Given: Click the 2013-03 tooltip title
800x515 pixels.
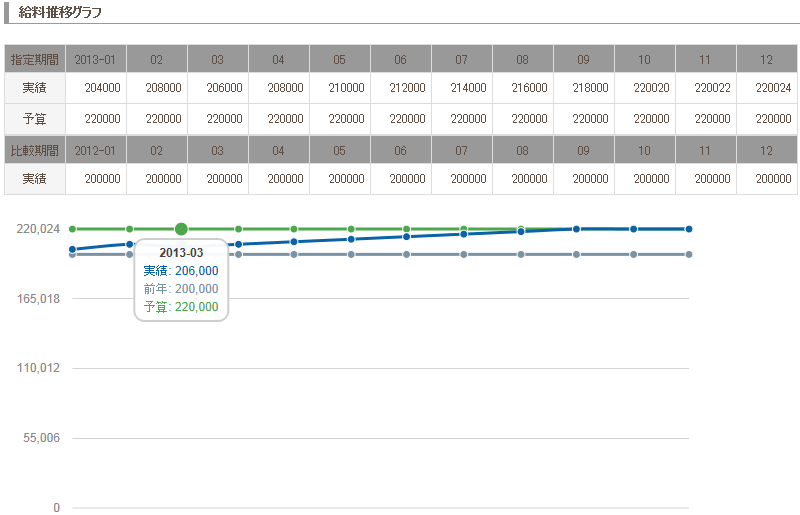Looking at the screenshot, I should pos(181,253).
